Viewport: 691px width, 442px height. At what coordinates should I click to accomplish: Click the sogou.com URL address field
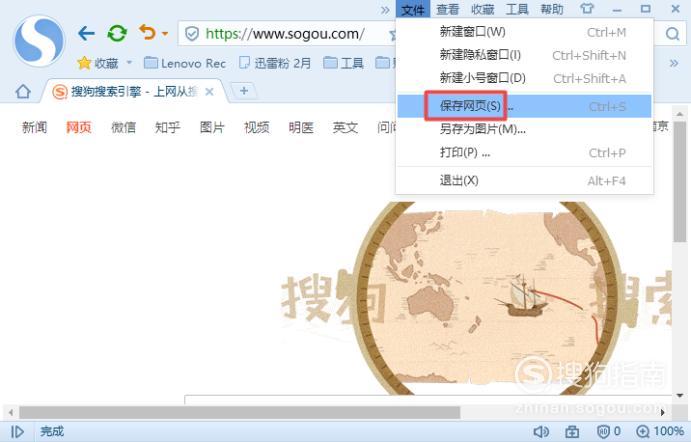285,33
